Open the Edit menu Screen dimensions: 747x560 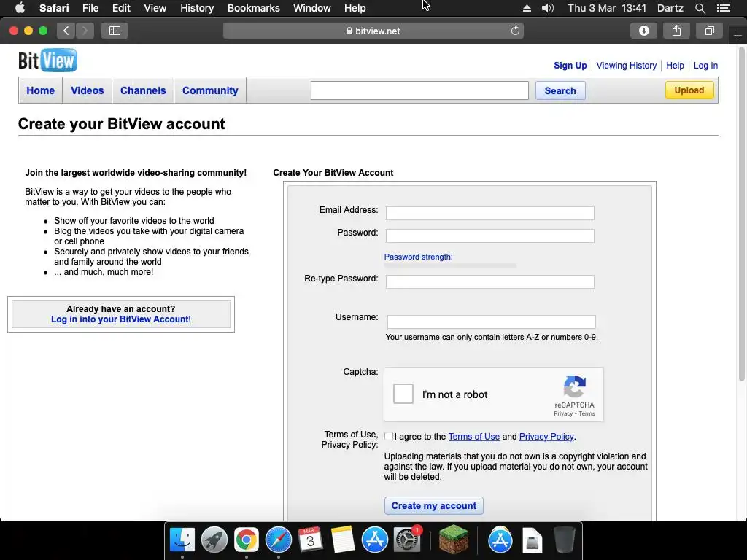[121, 8]
